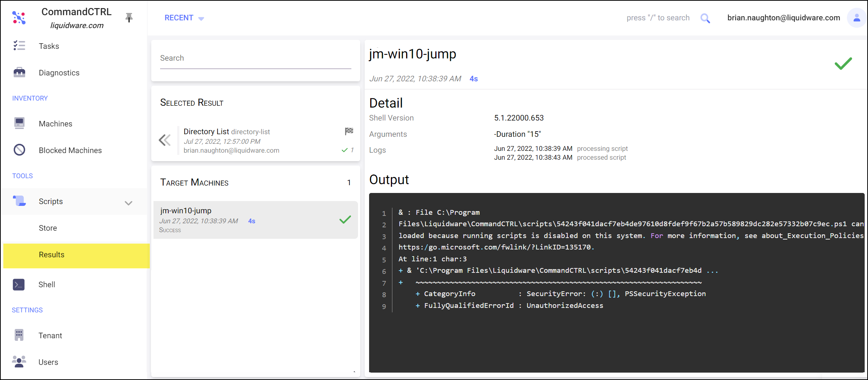Open the Shell terminal icon
The image size is (868, 380).
[18, 284]
